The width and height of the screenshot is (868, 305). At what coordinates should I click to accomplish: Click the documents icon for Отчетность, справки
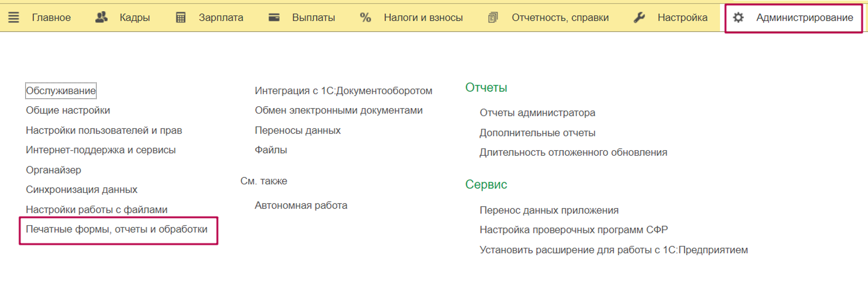coord(493,17)
